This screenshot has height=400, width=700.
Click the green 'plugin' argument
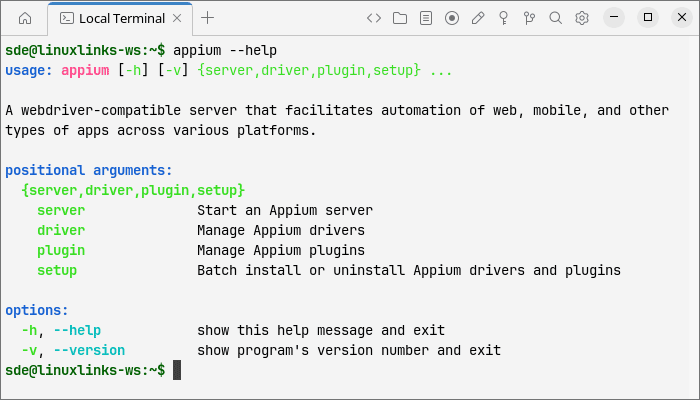pyautogui.click(x=61, y=250)
